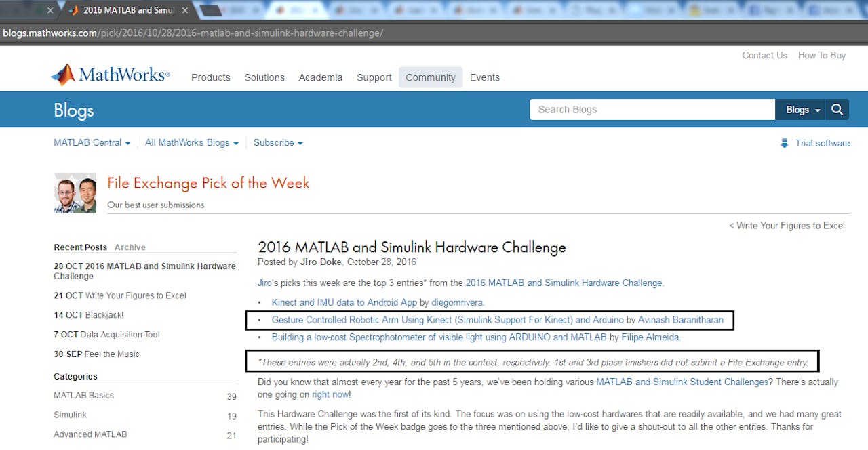Open the MATLAB and Simulink Student Challenges link
The image size is (868, 450).
coord(682,382)
